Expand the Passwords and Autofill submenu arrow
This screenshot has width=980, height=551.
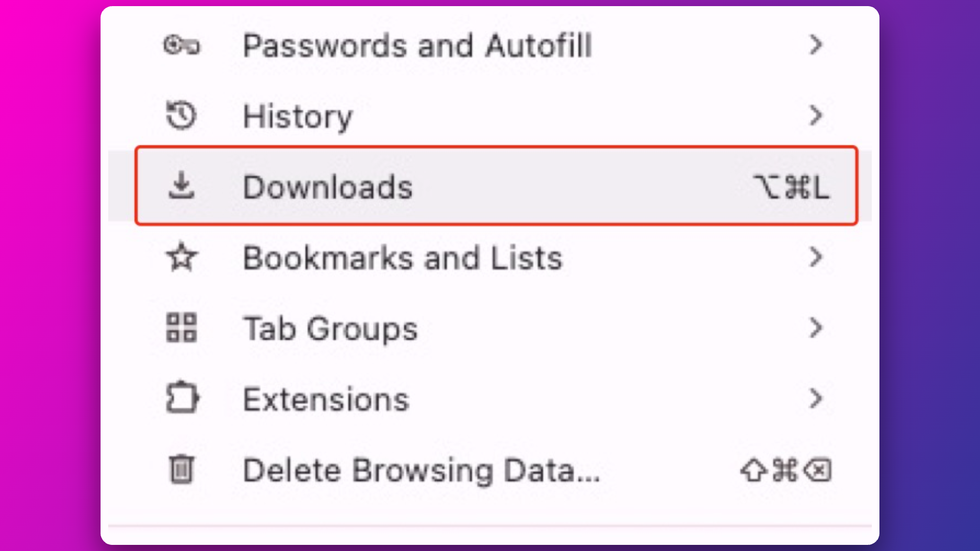coord(816,45)
